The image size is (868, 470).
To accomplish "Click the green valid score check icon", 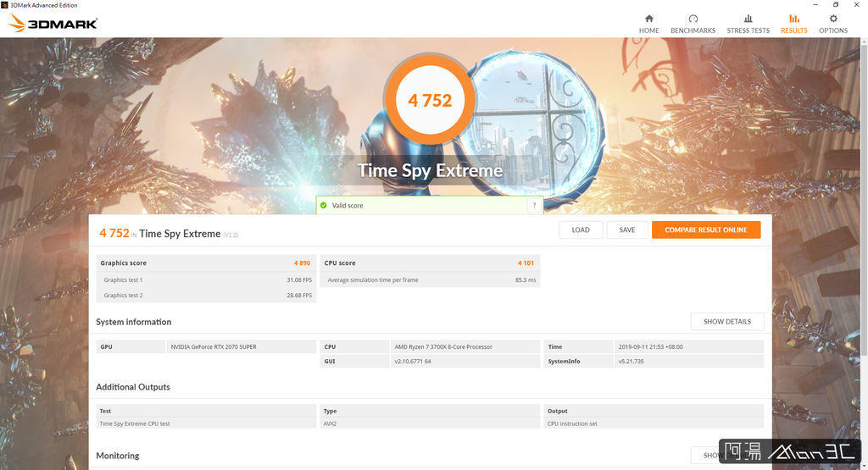I will tap(324, 205).
